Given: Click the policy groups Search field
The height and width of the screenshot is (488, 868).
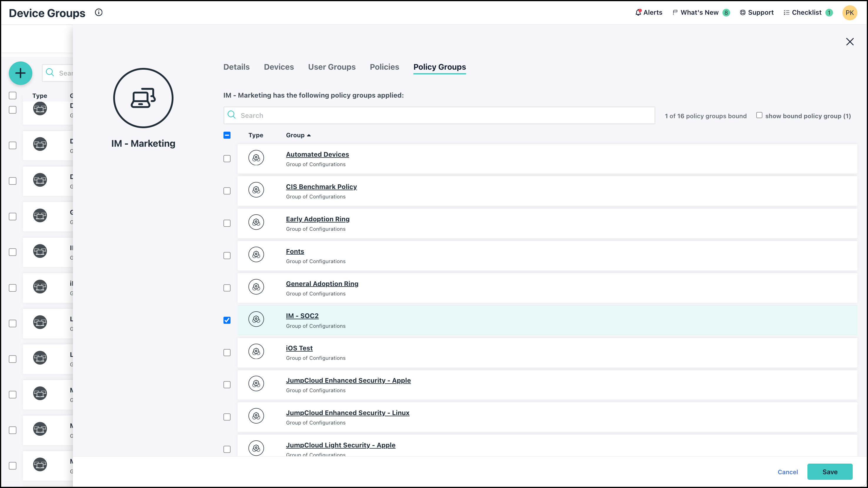Looking at the screenshot, I should point(439,116).
